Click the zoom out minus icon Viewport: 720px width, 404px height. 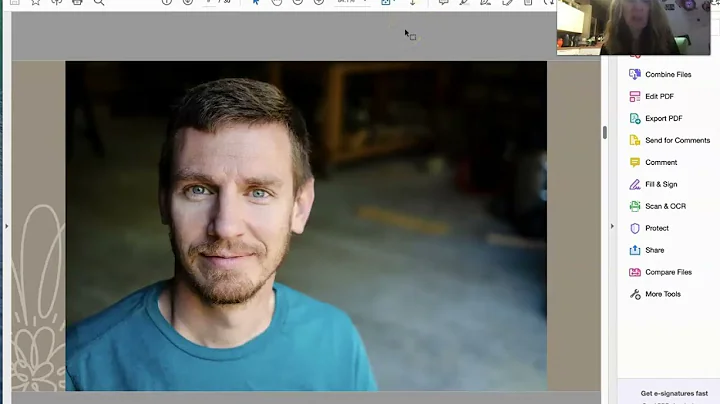(x=298, y=2)
